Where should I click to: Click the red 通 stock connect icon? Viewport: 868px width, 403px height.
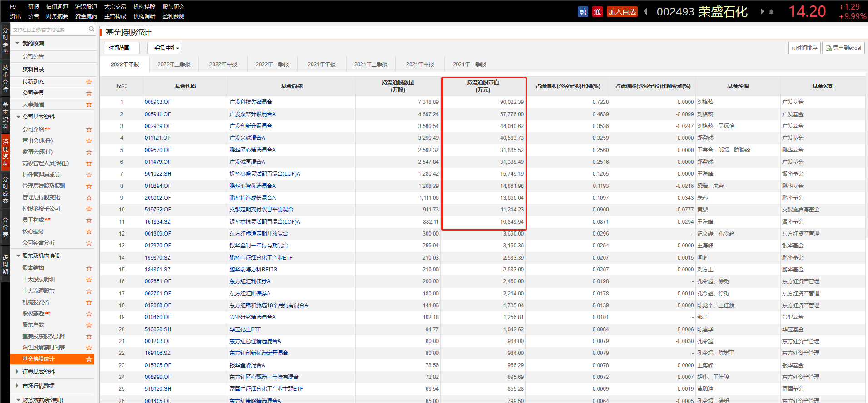597,12
